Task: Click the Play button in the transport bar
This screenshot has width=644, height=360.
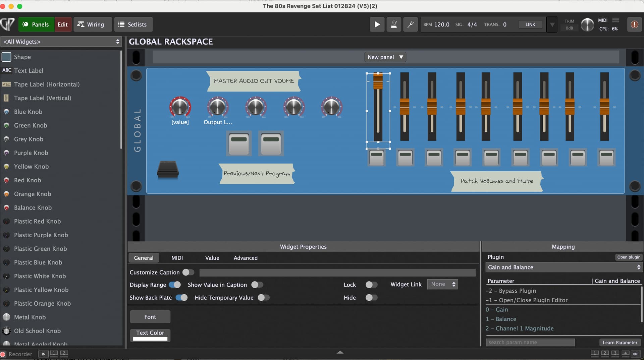Action: 377,24
